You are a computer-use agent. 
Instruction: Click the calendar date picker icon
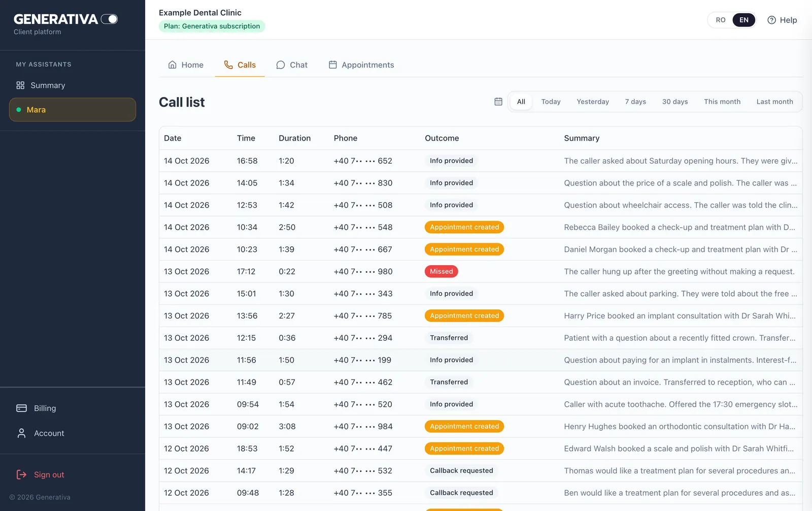498,102
